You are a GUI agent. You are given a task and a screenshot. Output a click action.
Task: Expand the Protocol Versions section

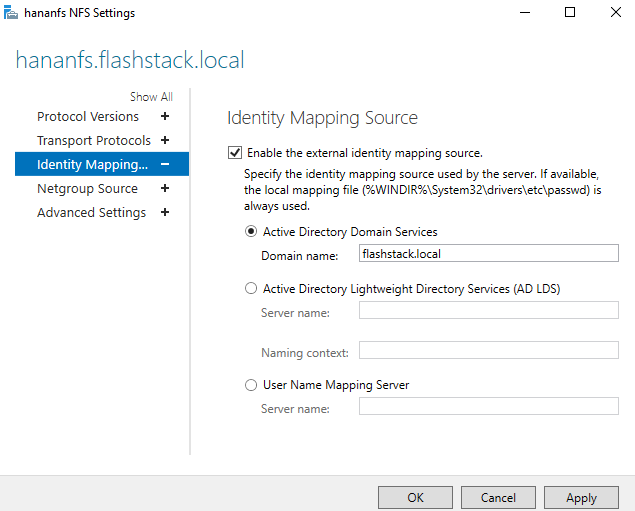[x=165, y=117]
